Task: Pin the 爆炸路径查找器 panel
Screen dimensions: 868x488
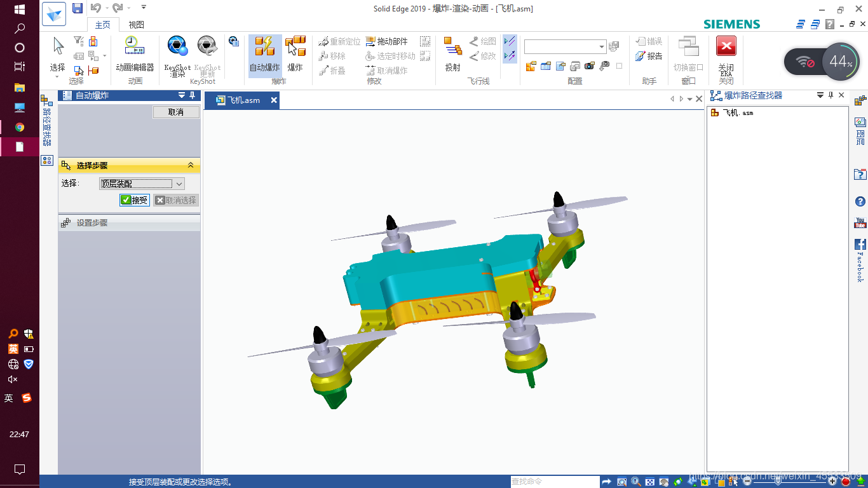Action: point(831,95)
